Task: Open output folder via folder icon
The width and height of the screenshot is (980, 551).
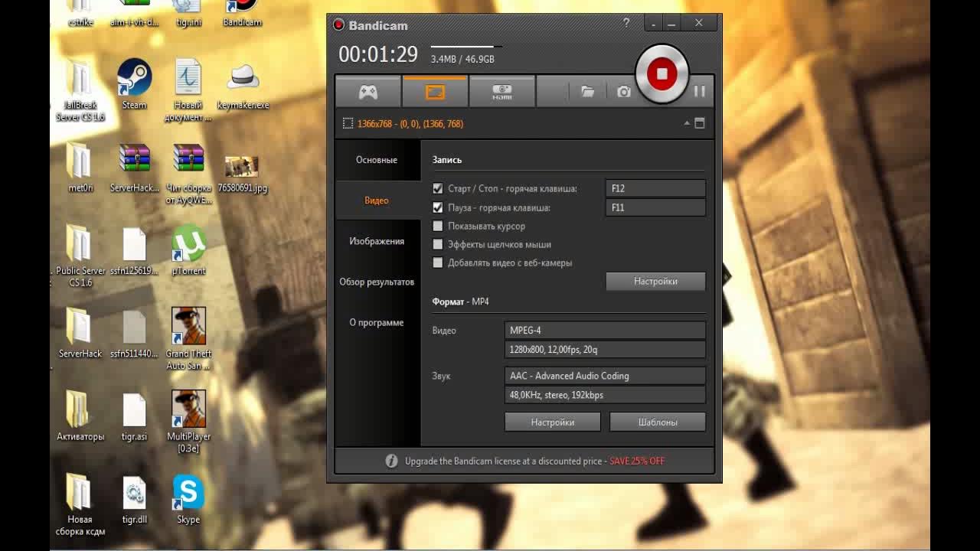Action: tap(588, 92)
